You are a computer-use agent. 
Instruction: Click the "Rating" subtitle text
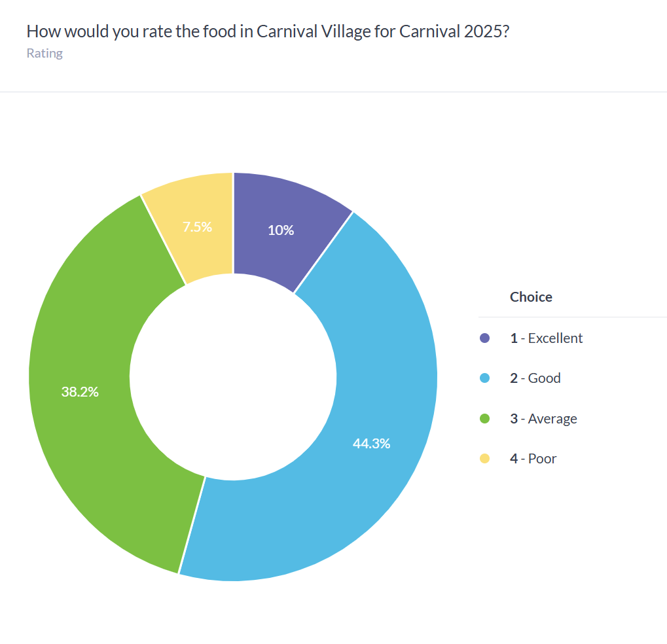point(45,54)
